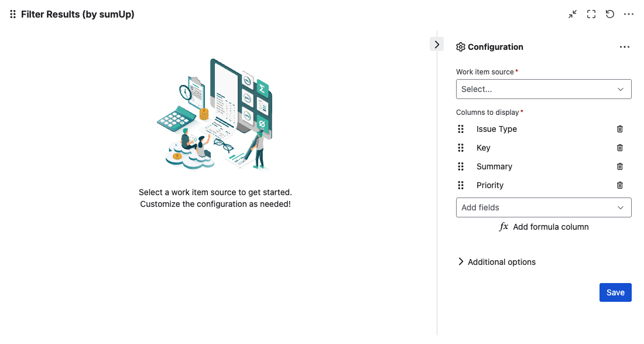
Task: Open the Configuration panel three-dot menu
Action: (x=625, y=47)
